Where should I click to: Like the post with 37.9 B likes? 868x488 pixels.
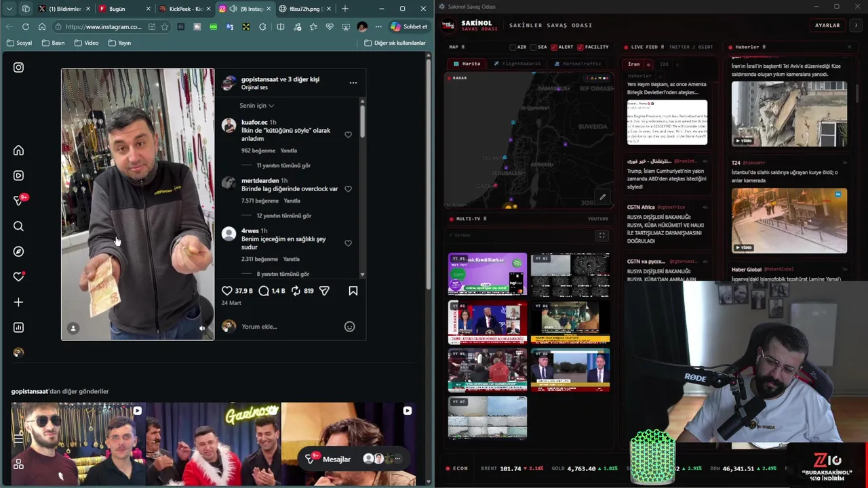click(x=227, y=291)
